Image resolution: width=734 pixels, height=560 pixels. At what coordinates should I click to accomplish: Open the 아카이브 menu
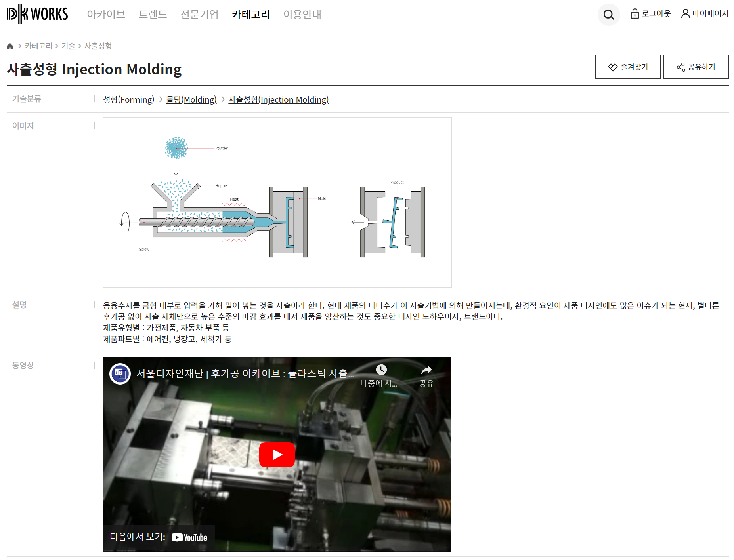[x=106, y=15]
